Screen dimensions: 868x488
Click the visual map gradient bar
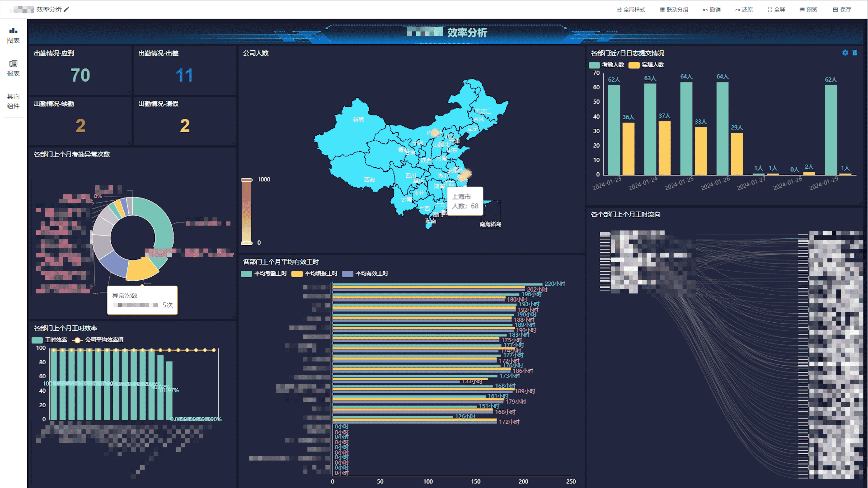[x=247, y=211]
